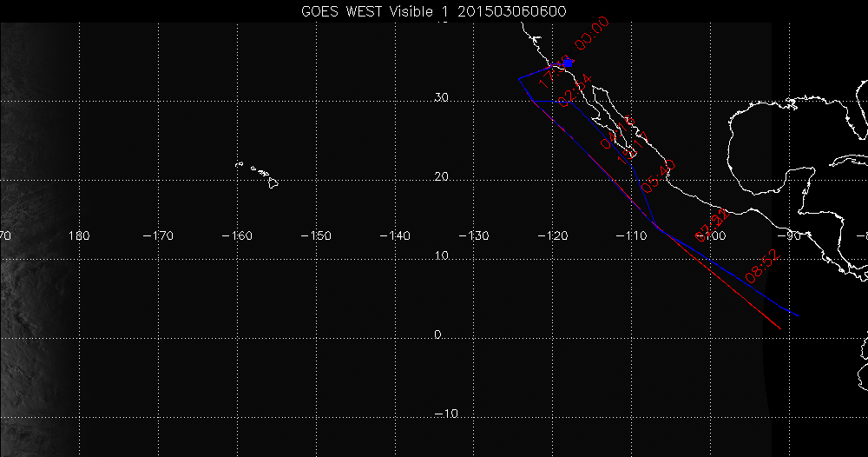Select the 05:40 time label
868x457 pixels.
tap(658, 176)
